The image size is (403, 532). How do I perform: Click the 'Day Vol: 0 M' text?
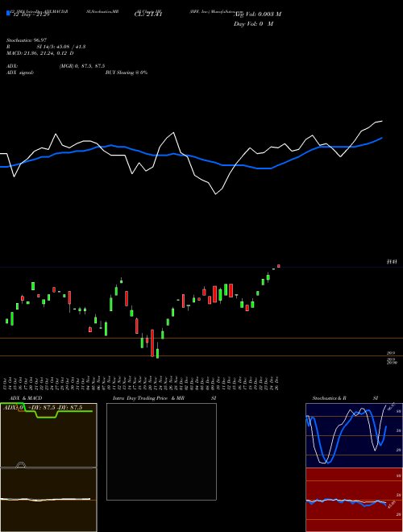(253, 24)
